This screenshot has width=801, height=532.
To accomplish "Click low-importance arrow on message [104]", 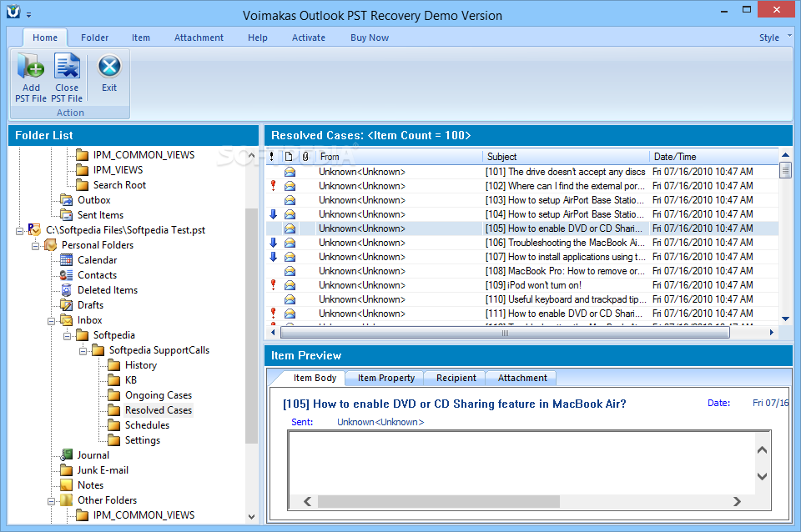I will [x=274, y=214].
